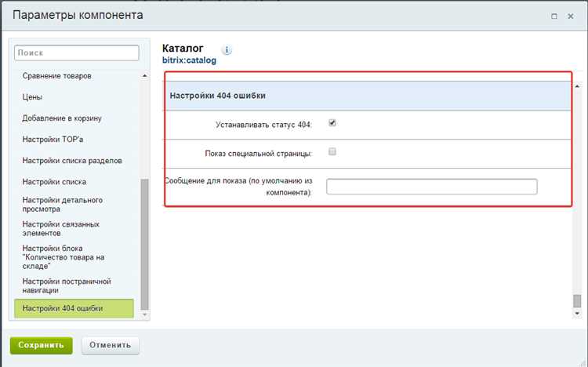This screenshot has height=367, width=588.
Task: Open Настройки детального просмотра section
Action: [x=62, y=205]
